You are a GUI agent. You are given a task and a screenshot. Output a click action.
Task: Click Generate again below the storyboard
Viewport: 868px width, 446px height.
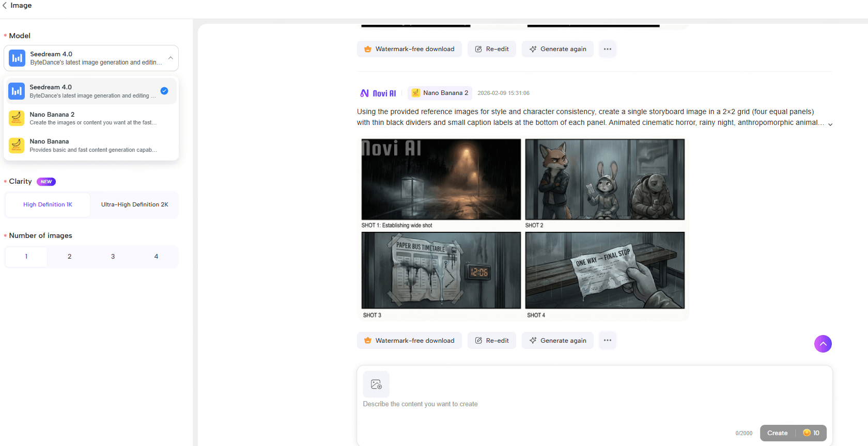[x=557, y=341]
